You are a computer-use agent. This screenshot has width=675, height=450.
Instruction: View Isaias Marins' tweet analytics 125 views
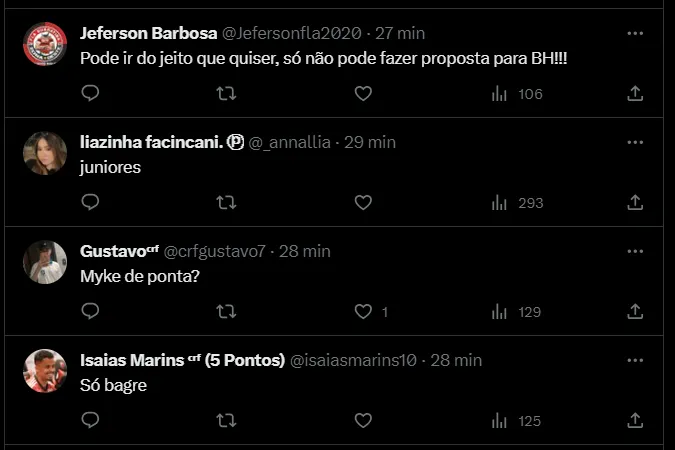[x=516, y=421]
